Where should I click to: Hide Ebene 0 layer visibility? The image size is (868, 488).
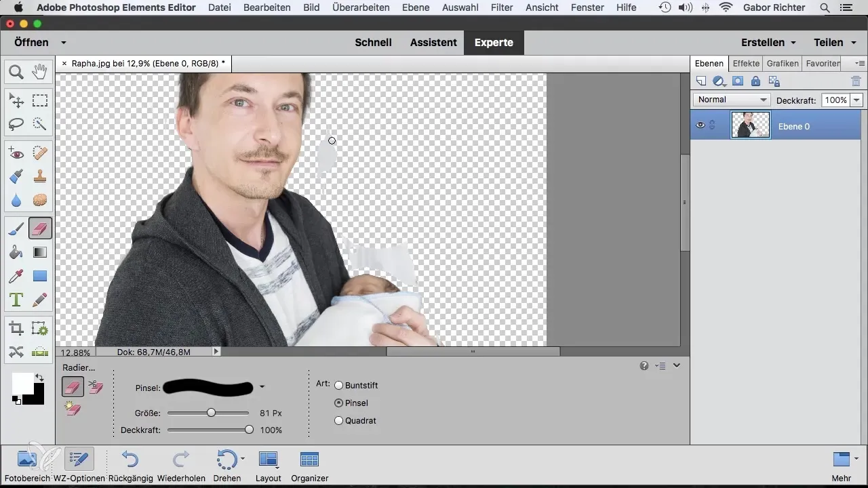tap(701, 125)
